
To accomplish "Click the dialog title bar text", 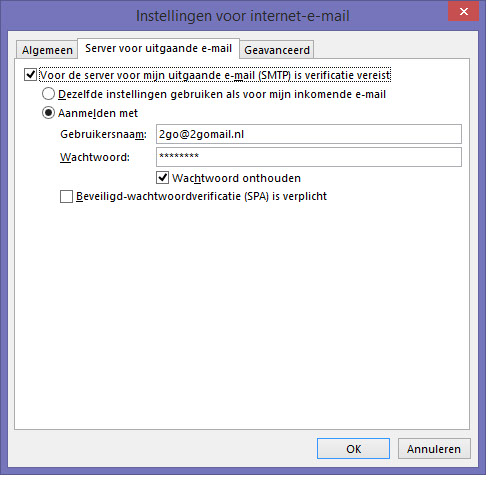I will point(243,16).
